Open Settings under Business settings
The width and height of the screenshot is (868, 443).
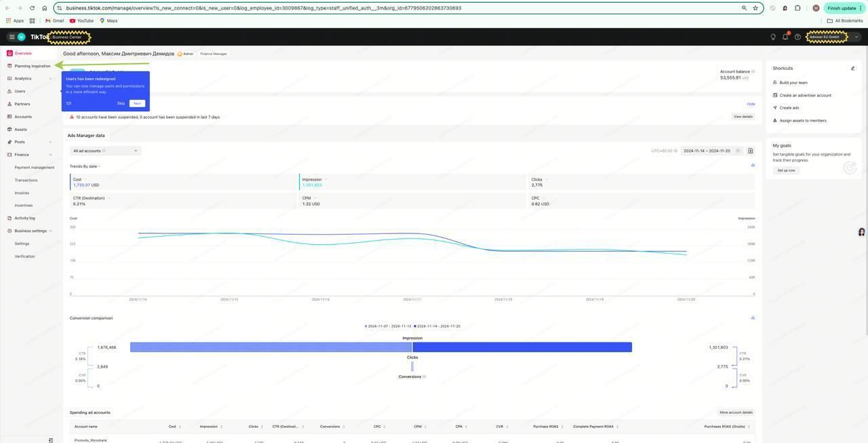click(x=22, y=244)
